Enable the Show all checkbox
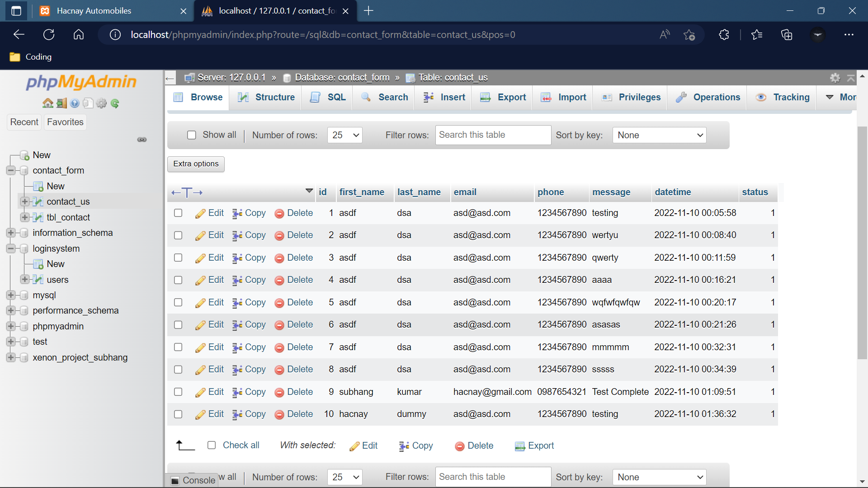868x488 pixels. [192, 135]
